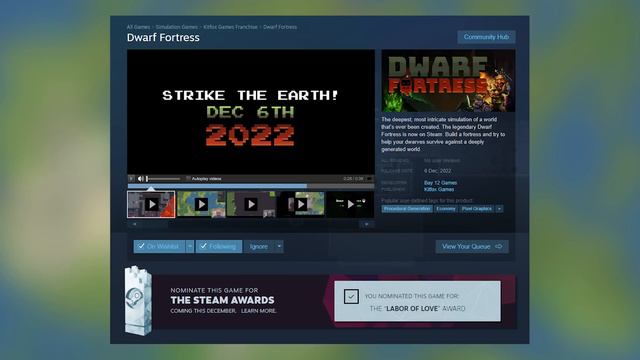The image size is (640, 360).
Task: Open publisher Kitfox Games link
Action: (439, 189)
